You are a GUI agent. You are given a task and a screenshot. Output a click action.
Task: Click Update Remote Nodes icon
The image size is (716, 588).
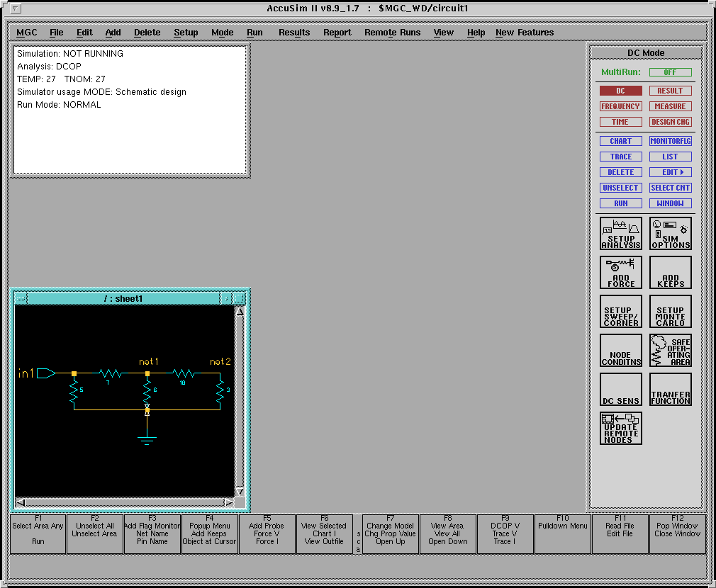(620, 429)
